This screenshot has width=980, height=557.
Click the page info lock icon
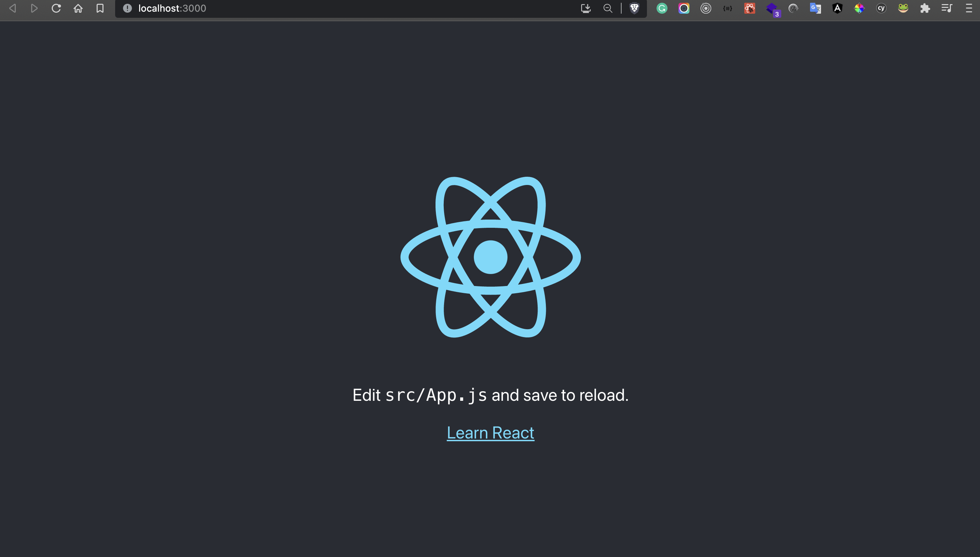(127, 8)
